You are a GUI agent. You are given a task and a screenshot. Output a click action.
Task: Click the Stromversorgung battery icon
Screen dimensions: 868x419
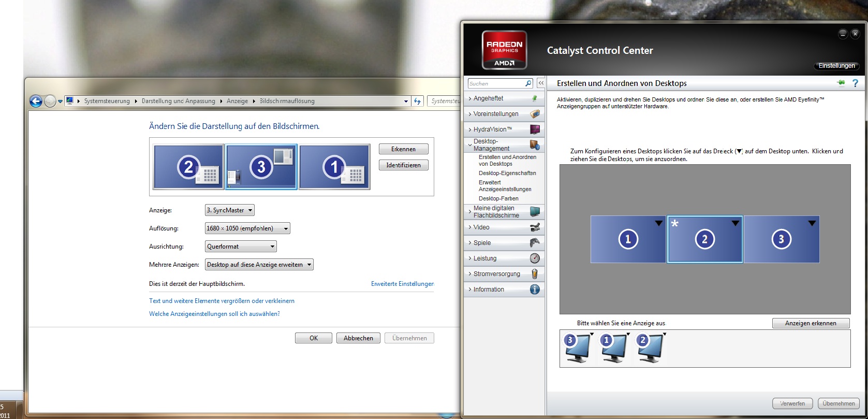(x=535, y=274)
